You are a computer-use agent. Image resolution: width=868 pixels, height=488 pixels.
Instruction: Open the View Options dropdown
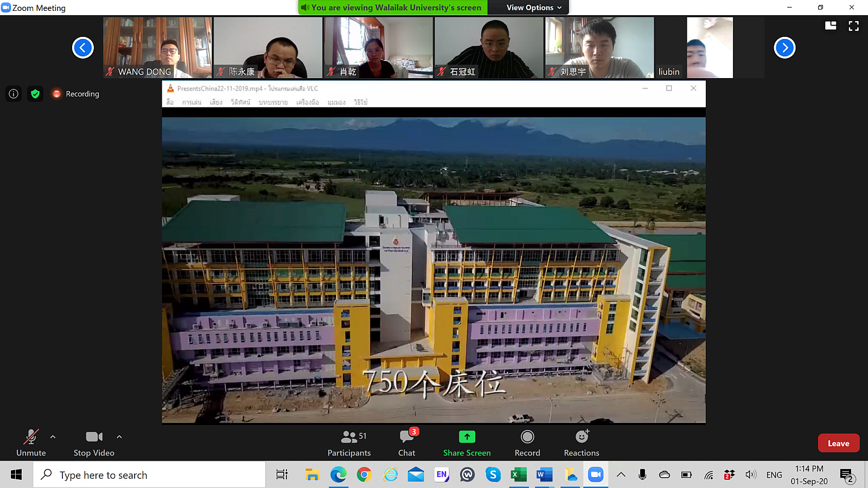click(534, 8)
